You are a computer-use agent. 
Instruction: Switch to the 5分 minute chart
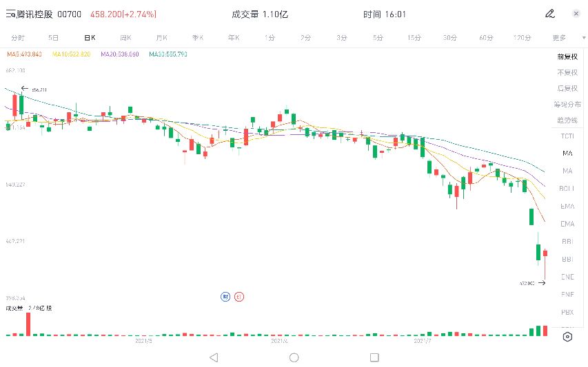(378, 38)
